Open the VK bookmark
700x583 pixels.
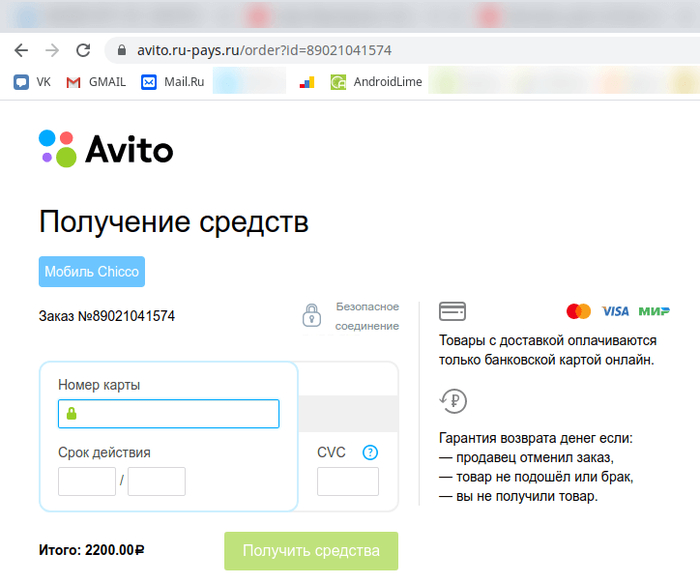[32, 82]
